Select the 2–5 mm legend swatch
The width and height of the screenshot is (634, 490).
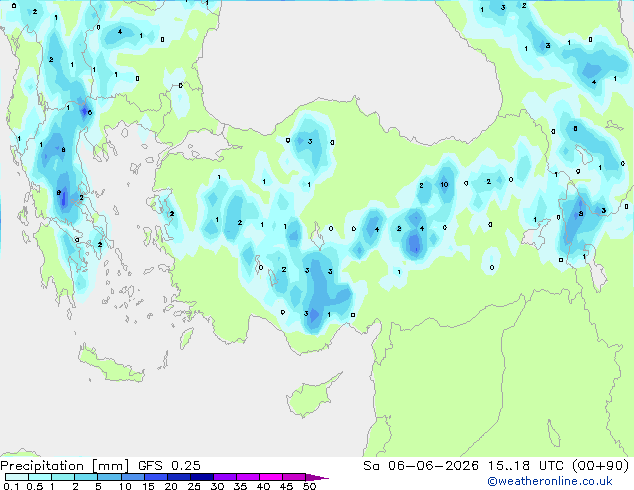point(86,477)
